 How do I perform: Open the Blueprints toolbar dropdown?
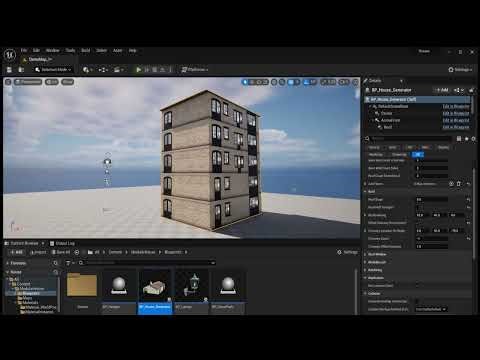click(103, 70)
